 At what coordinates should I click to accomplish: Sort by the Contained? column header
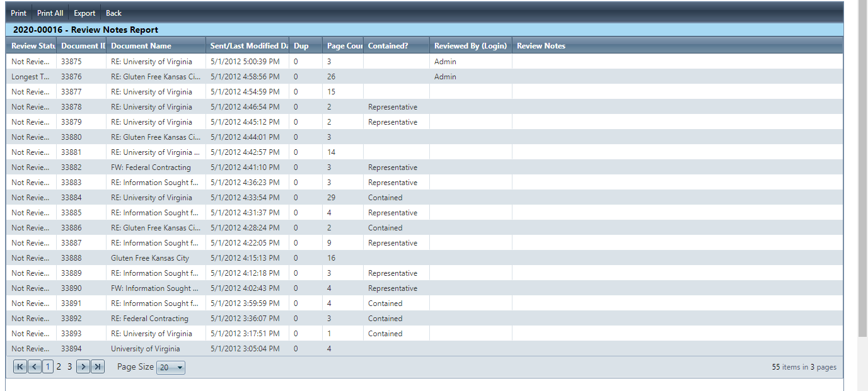coord(388,46)
